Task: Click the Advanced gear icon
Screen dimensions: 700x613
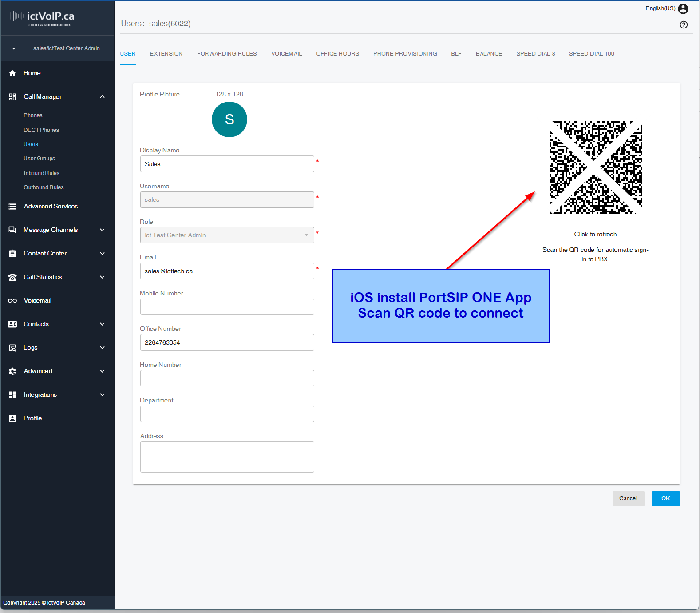Action: [12, 371]
